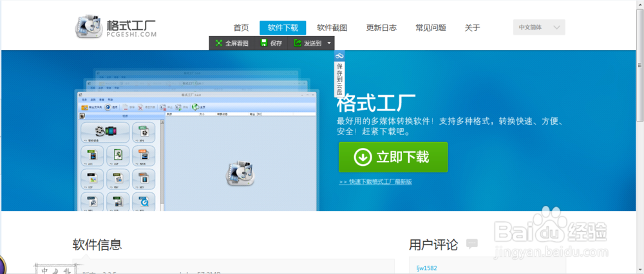This screenshot has width=644, height=274.
Task: Open the 常见问题 tab
Action: [x=431, y=28]
